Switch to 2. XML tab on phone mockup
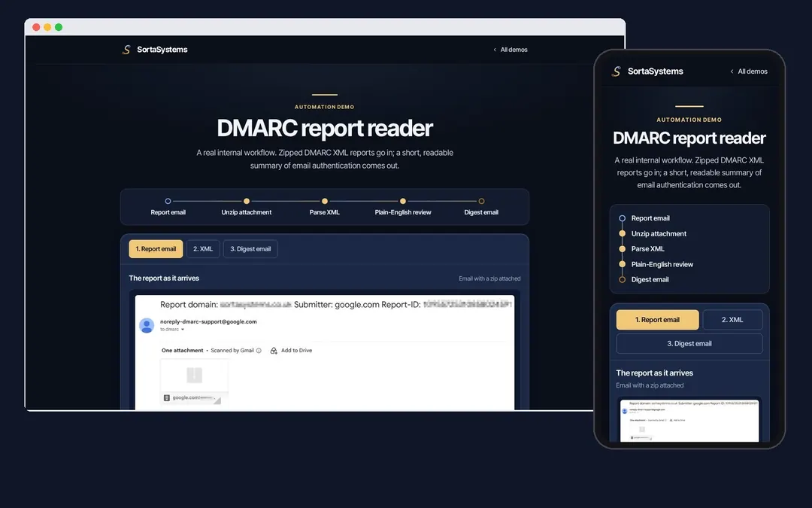This screenshot has width=812, height=508. (732, 320)
